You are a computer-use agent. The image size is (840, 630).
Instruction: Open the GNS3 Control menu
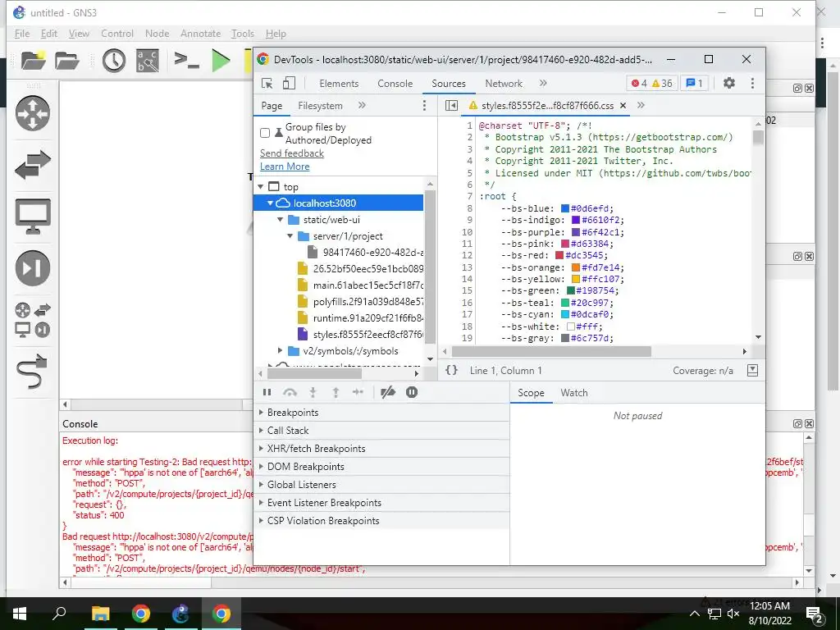tap(117, 34)
